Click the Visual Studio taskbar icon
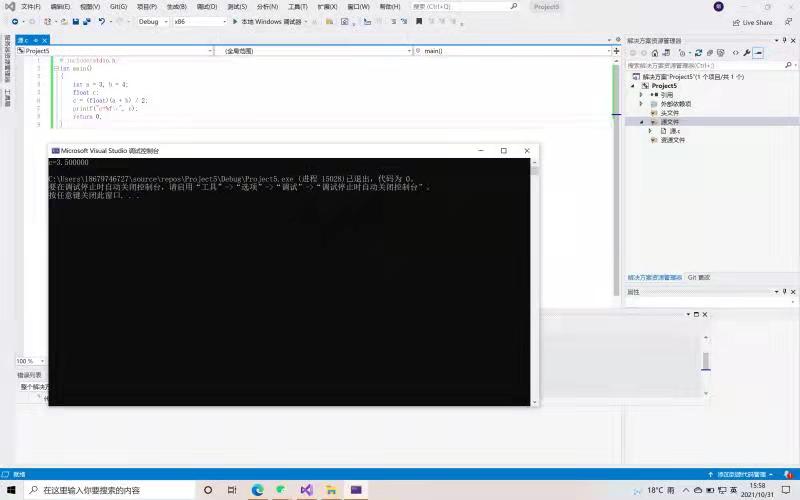This screenshot has width=800, height=500. [306, 490]
